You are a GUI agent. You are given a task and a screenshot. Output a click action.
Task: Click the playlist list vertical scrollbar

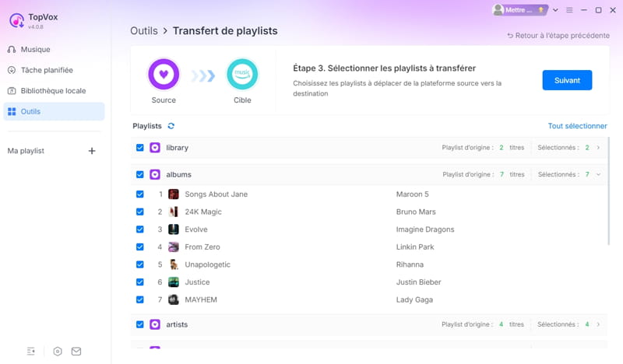tap(608, 191)
